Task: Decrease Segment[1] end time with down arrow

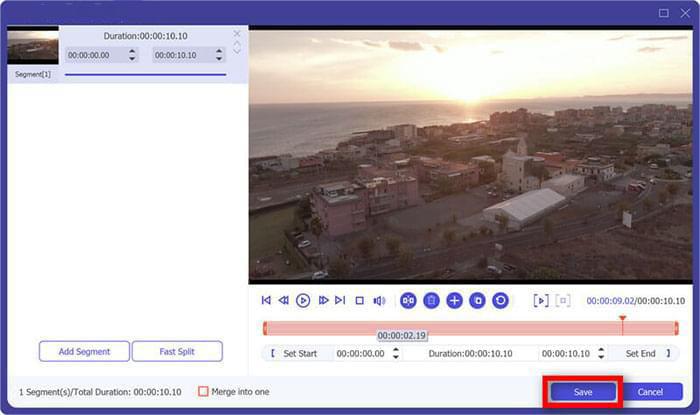Action: coord(219,58)
